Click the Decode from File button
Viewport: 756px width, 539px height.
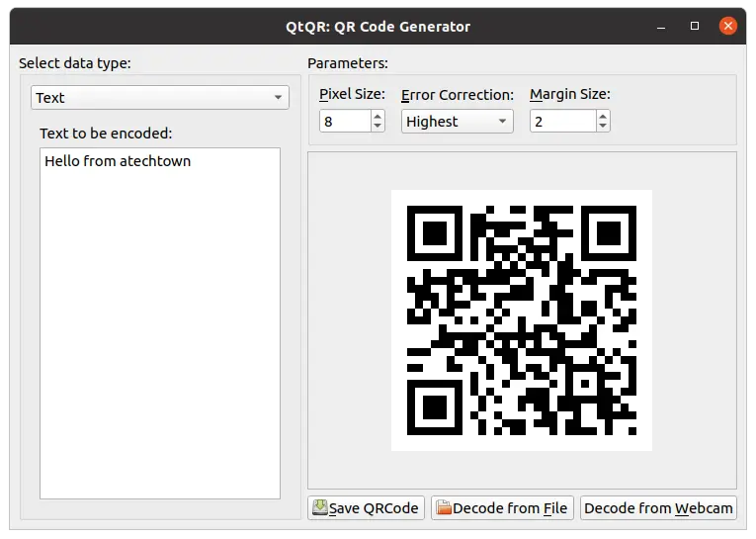(x=502, y=507)
